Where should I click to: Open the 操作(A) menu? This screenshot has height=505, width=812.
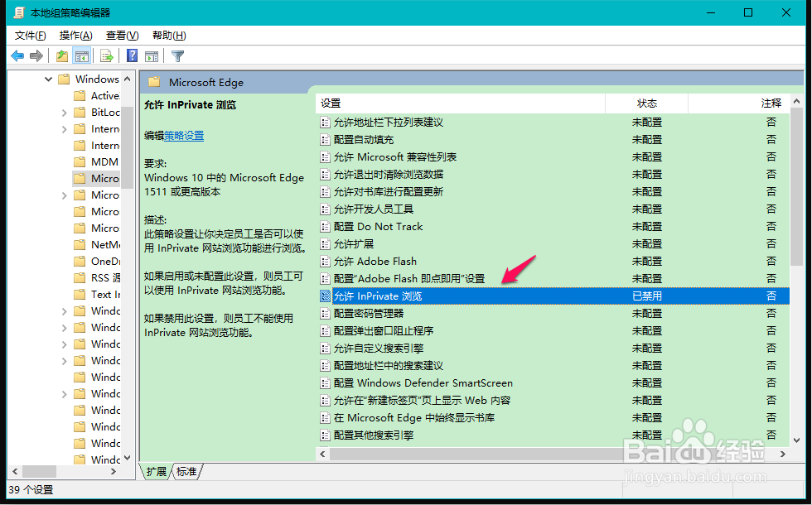(75, 35)
